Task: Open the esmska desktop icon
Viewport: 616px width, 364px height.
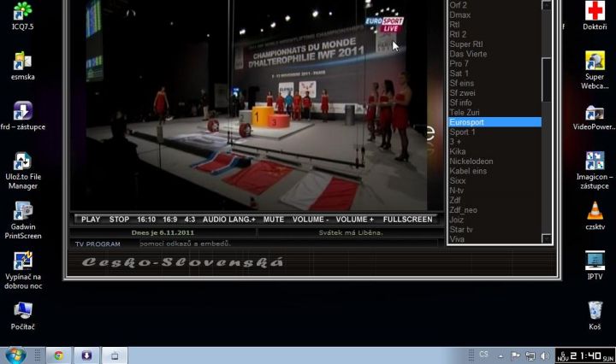Action: coord(22,66)
